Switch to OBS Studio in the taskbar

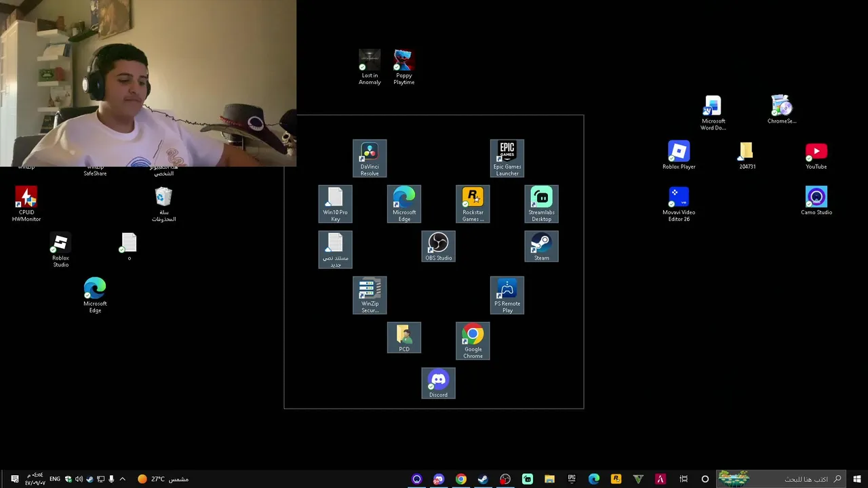pyautogui.click(x=505, y=479)
